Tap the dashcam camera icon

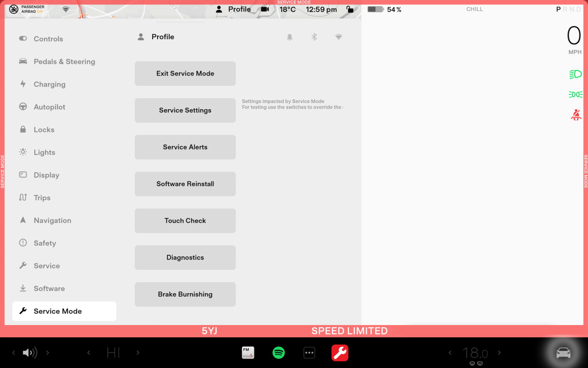click(265, 9)
